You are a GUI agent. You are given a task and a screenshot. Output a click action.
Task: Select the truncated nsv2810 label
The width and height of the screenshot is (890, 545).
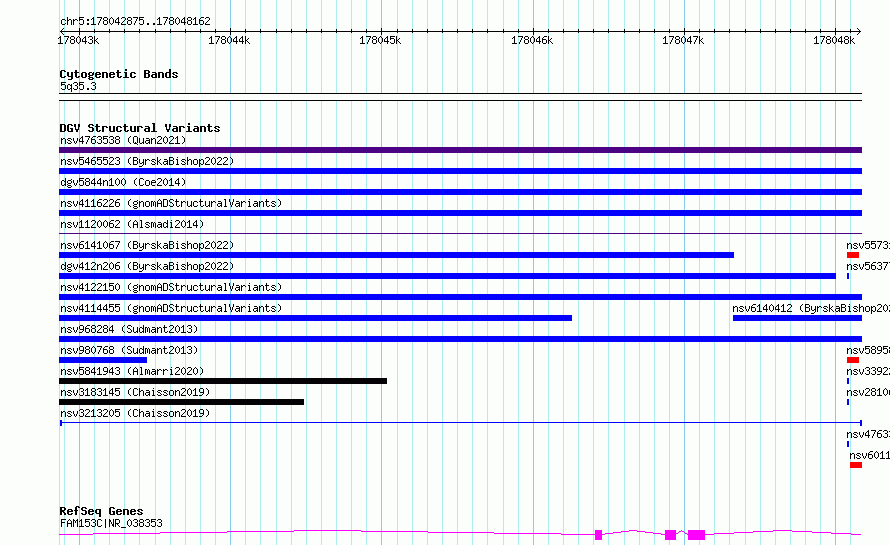[x=868, y=392]
